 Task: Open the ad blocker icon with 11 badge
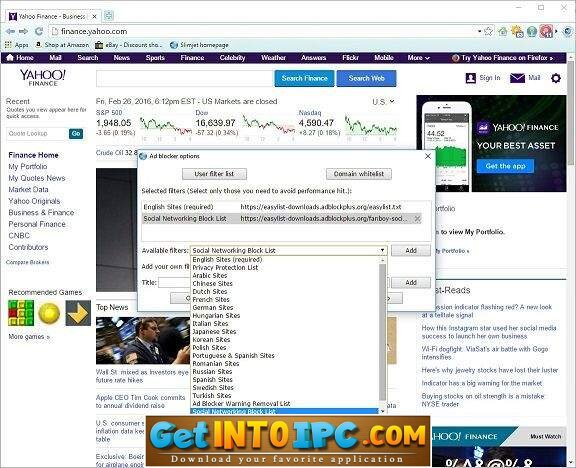pos(546,32)
